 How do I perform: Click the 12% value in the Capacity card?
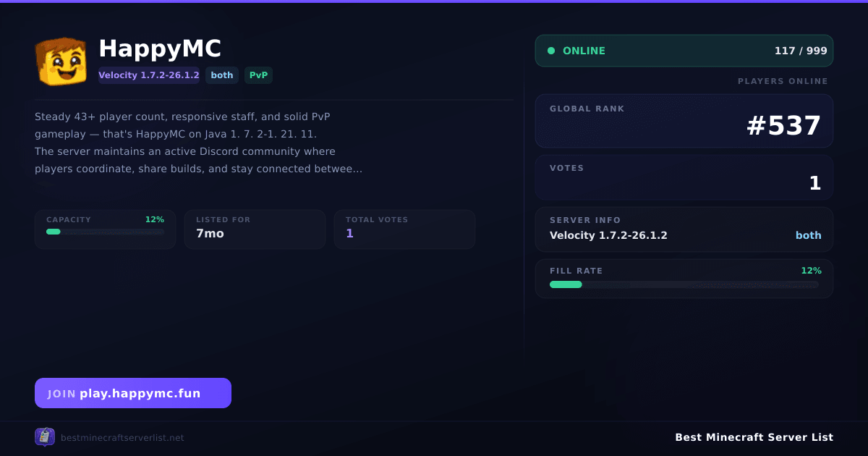pyautogui.click(x=155, y=219)
